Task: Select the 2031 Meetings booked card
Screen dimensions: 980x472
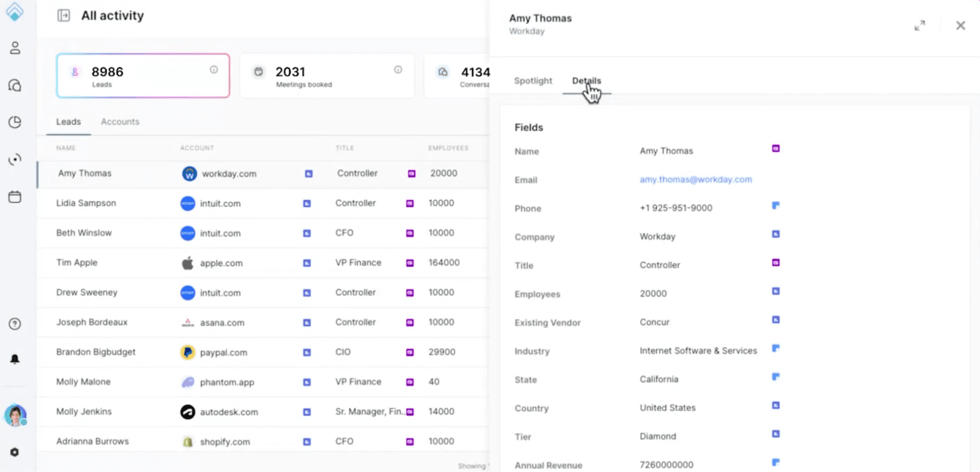Action: click(327, 76)
